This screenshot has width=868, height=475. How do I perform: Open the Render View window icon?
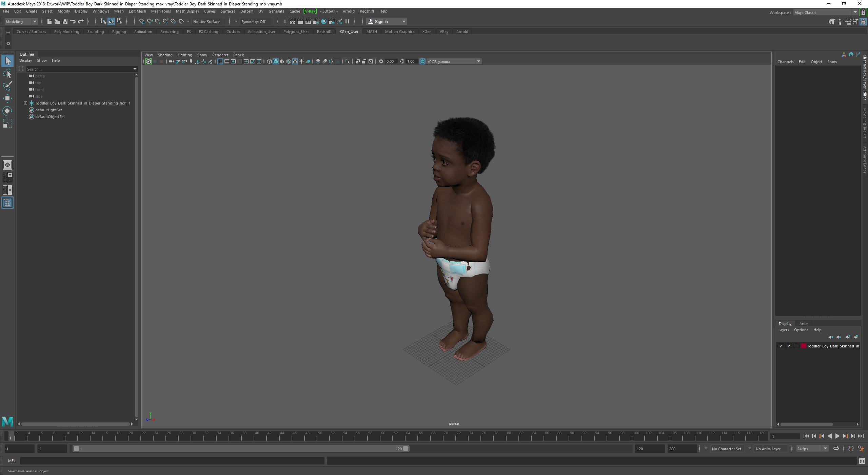292,21
